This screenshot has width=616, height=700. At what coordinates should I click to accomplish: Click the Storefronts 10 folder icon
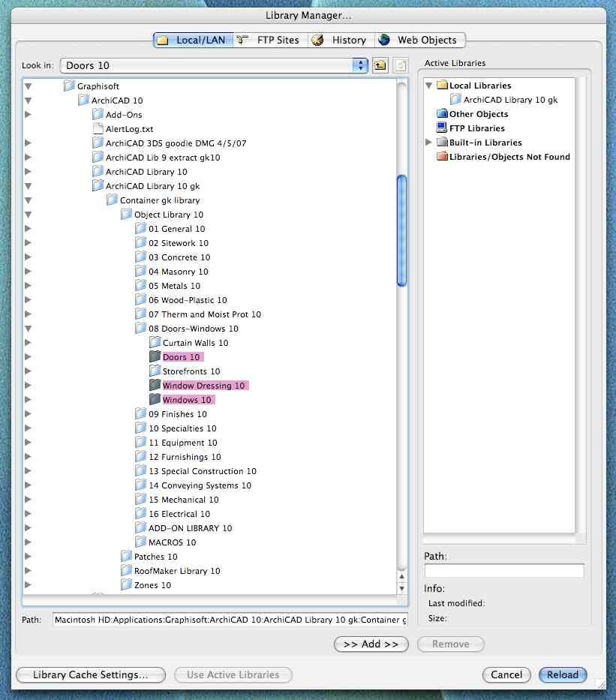tap(155, 371)
